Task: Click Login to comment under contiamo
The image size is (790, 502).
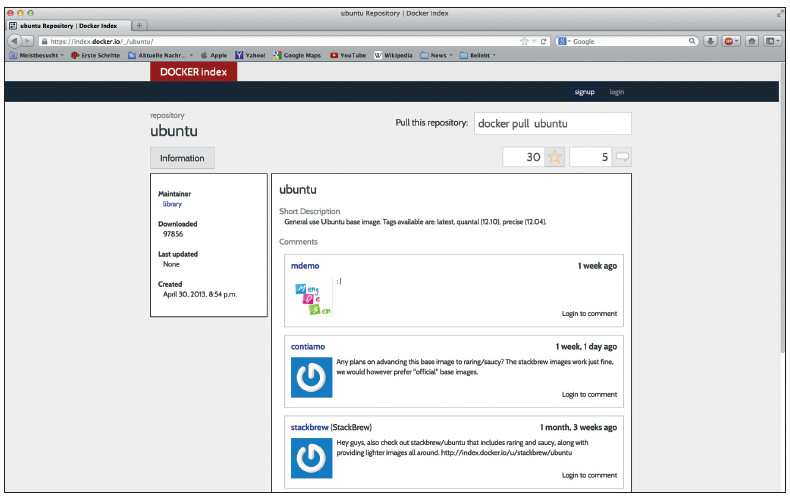Action: pos(589,394)
